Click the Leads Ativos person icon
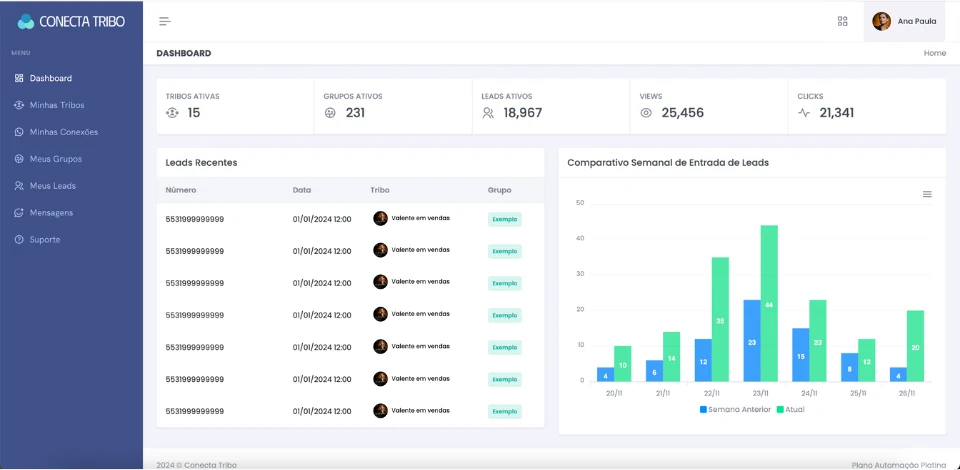 click(488, 113)
